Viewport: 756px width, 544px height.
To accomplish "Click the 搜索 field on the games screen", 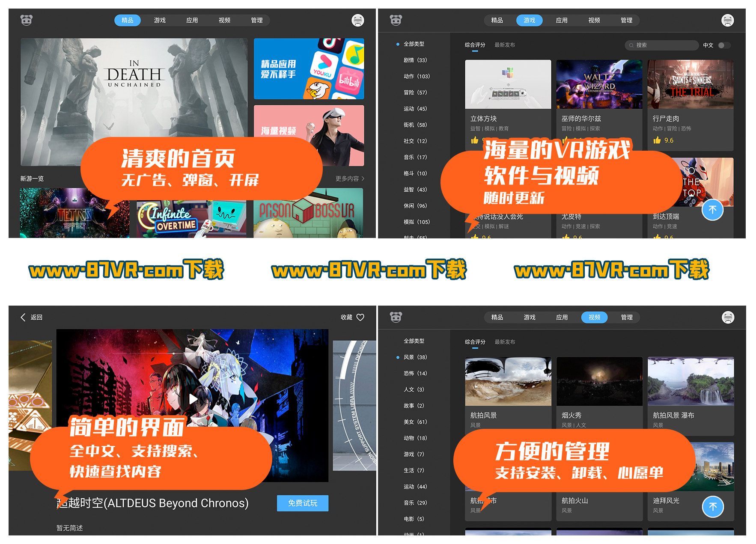I will click(x=661, y=45).
